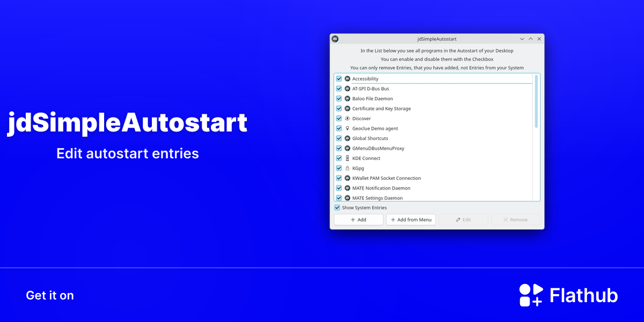The image size is (644, 322).
Task: Disable the Accessibility autostart checkbox
Action: 339,79
